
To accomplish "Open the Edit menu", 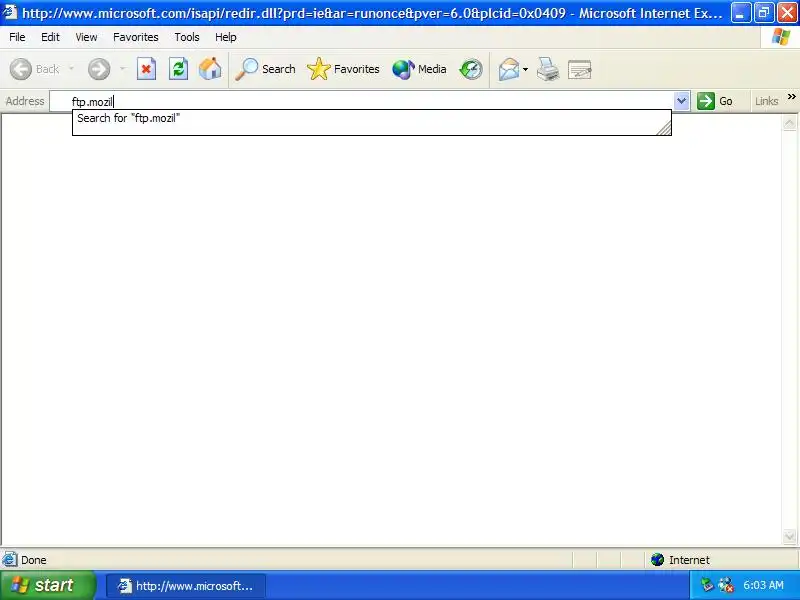I will coord(50,37).
